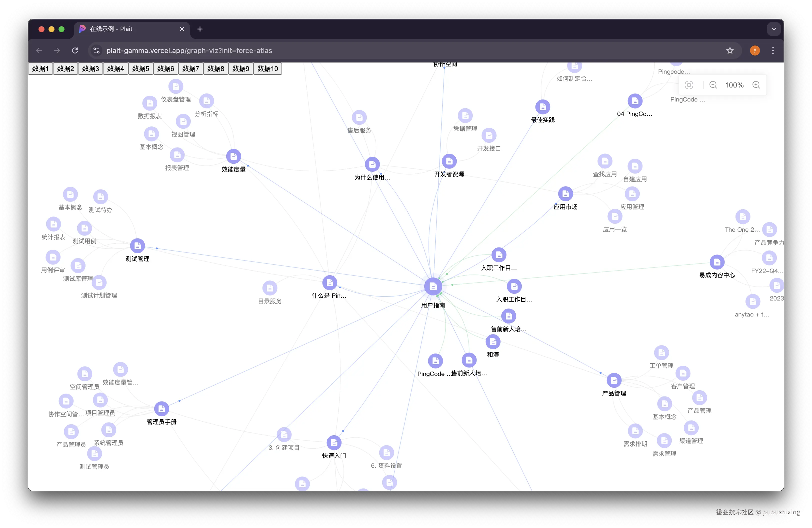Click the 效能度量 node icon
The image size is (812, 528).
pyautogui.click(x=234, y=156)
